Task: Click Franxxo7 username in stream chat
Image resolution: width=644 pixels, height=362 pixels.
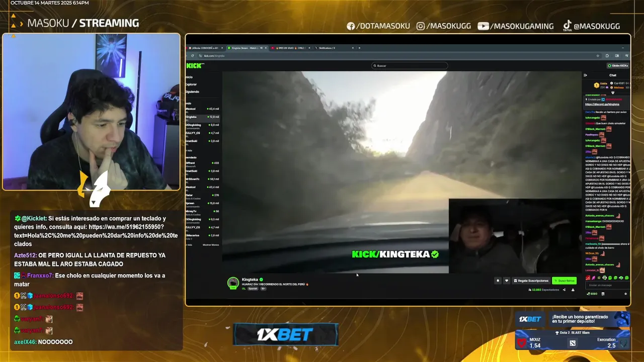Action: coord(39,276)
